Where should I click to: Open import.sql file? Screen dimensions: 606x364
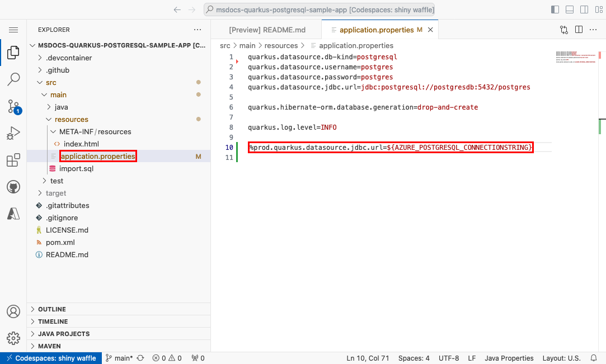(x=119, y=169)
